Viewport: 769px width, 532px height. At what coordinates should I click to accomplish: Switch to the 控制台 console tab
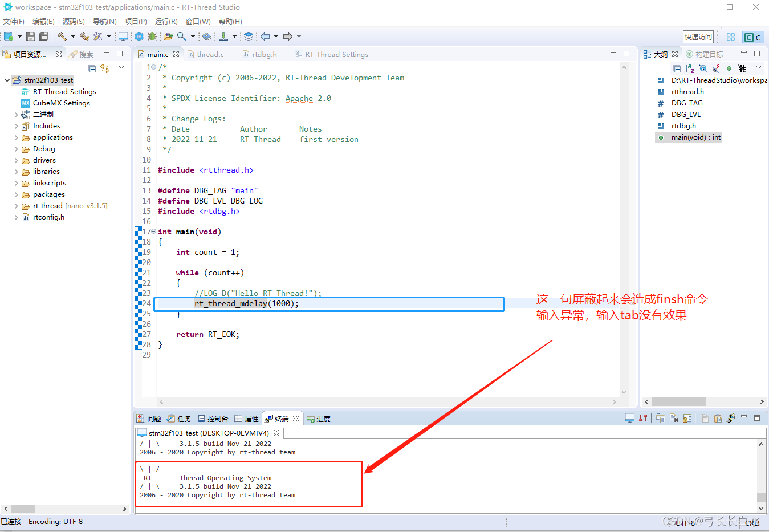(x=213, y=419)
